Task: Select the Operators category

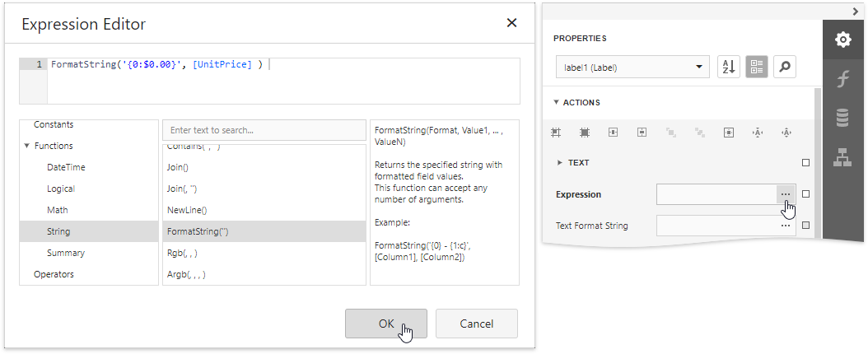Action: 54,274
